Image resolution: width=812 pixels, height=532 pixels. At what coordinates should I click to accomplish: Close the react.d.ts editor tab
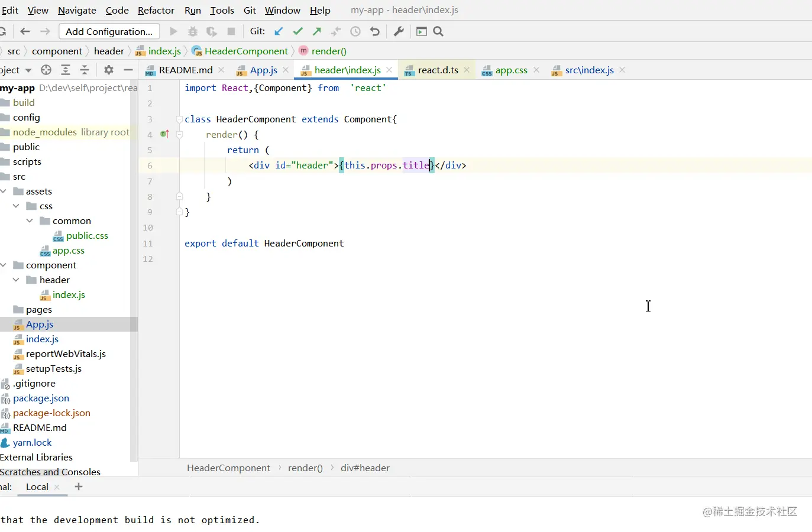click(467, 70)
